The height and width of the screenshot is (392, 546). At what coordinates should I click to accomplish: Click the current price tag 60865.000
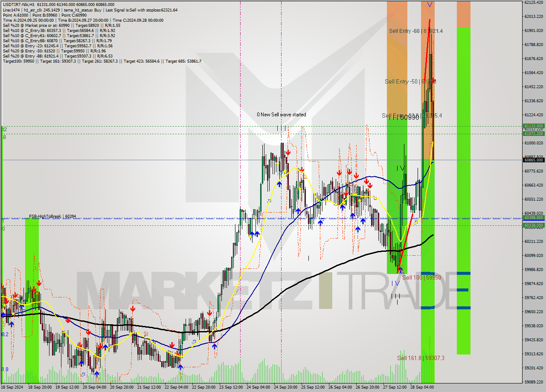[534, 160]
